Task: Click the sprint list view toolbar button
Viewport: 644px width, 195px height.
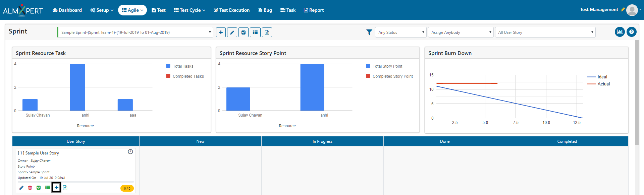Action: (255, 32)
